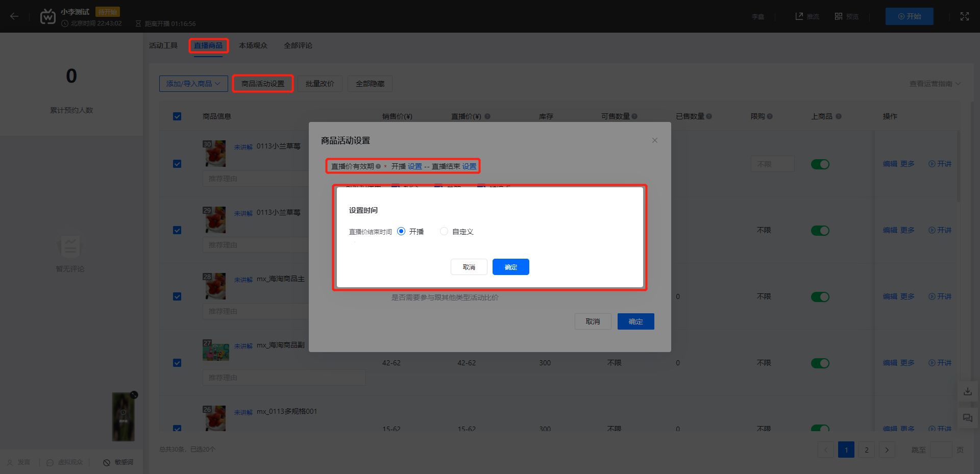Turn off 上商品 switch for item 30
Screen dimensions: 980x474
[x=820, y=164]
